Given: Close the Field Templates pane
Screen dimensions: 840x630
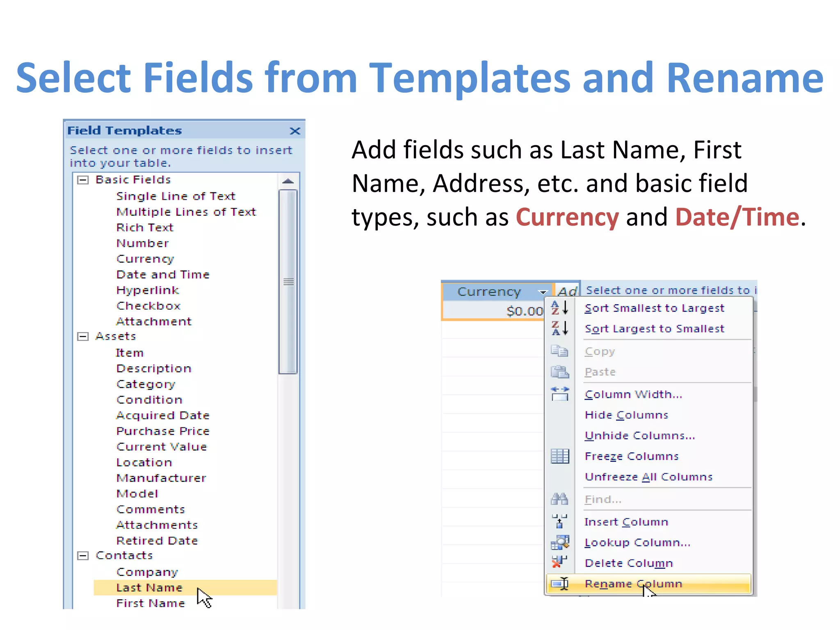Looking at the screenshot, I should click(x=294, y=131).
